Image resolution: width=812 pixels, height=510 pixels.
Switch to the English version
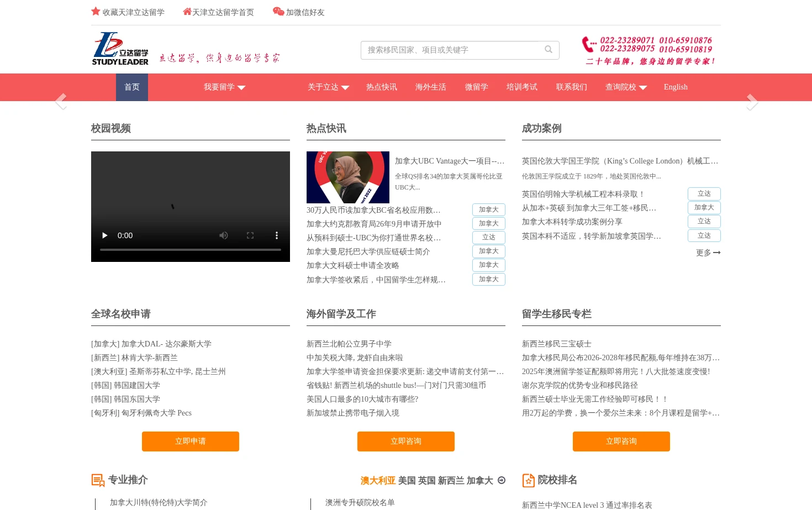point(676,87)
